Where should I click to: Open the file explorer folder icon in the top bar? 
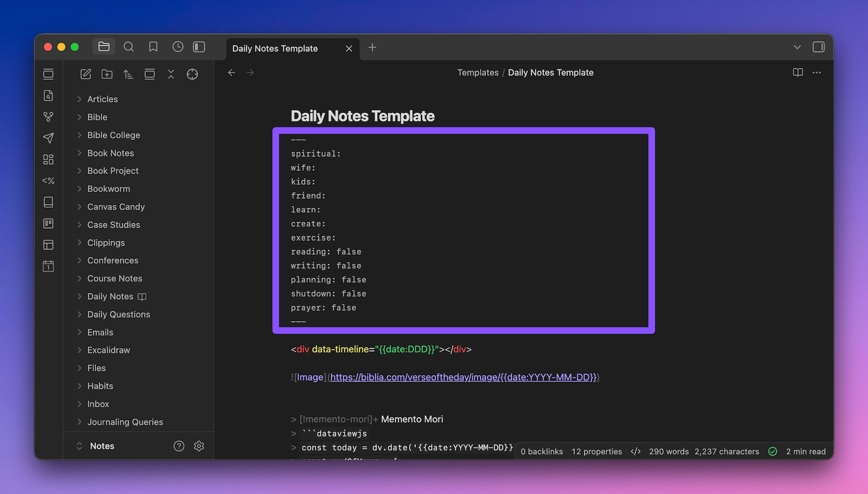(104, 47)
